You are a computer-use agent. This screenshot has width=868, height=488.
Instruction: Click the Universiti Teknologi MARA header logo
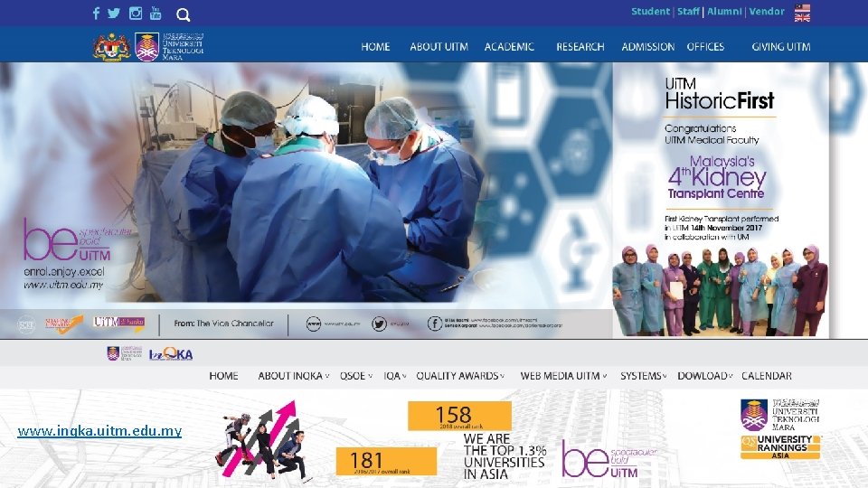coord(169,46)
